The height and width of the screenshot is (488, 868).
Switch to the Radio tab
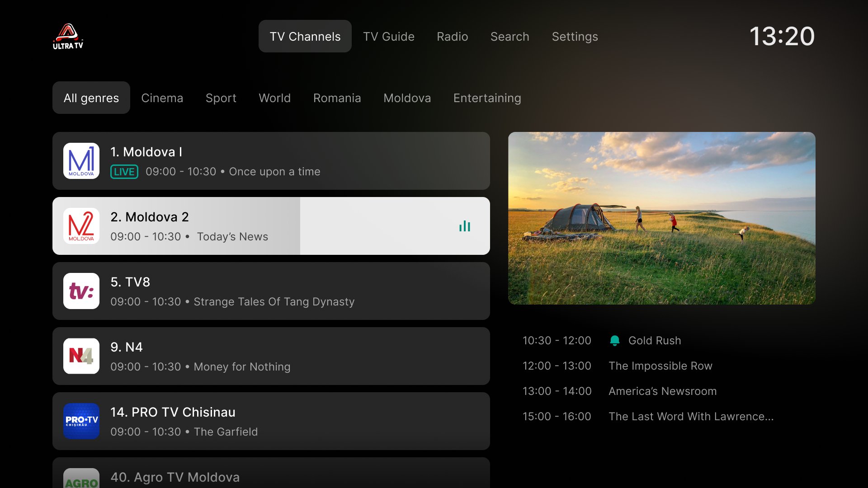pyautogui.click(x=452, y=36)
